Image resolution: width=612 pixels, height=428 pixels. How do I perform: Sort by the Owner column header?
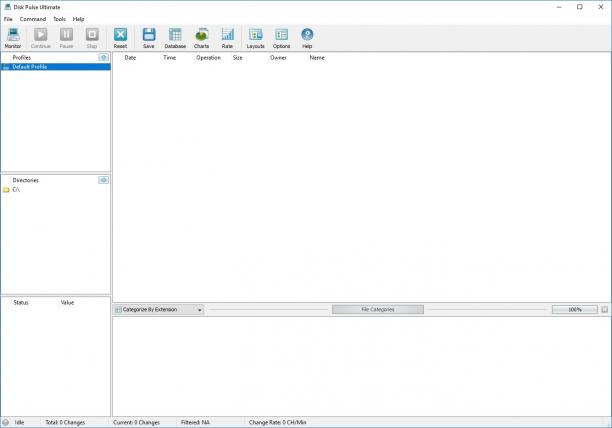(x=278, y=57)
